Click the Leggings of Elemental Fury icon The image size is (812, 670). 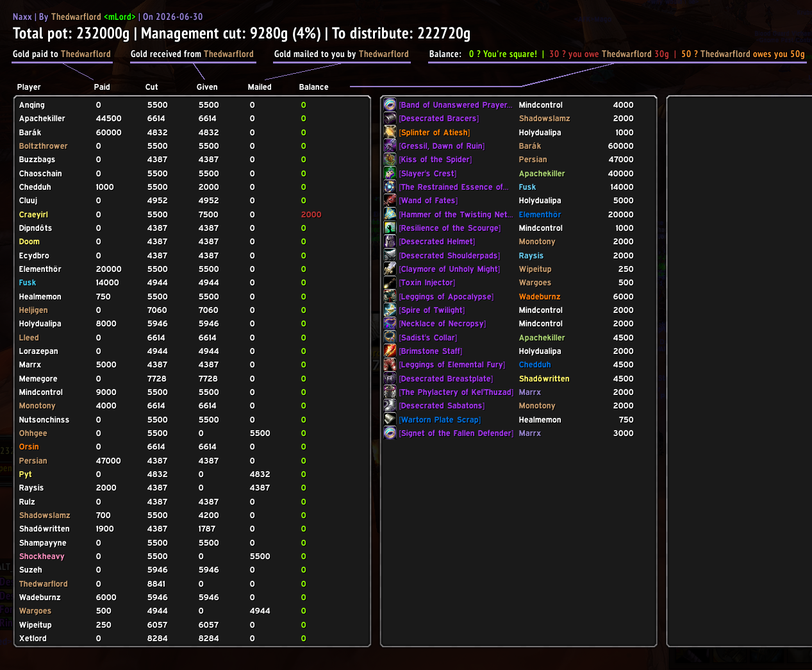(390, 365)
